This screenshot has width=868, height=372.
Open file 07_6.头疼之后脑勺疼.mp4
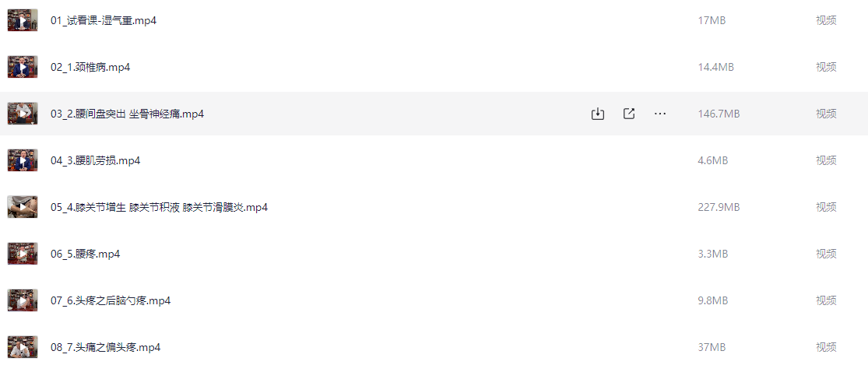[111, 300]
